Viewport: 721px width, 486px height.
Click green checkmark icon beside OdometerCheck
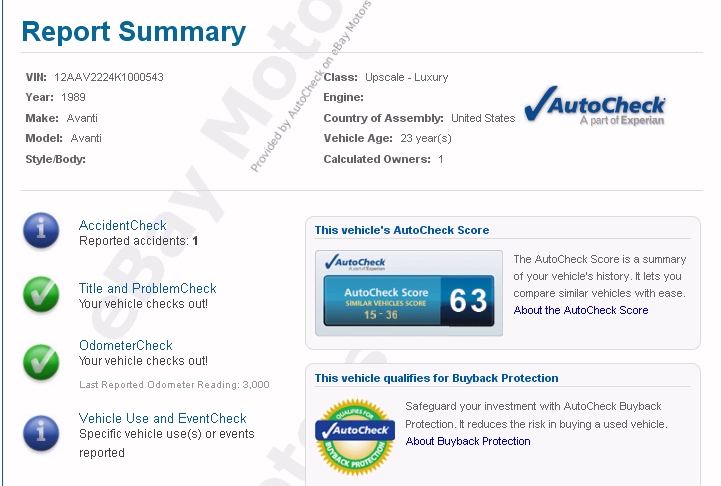42,360
